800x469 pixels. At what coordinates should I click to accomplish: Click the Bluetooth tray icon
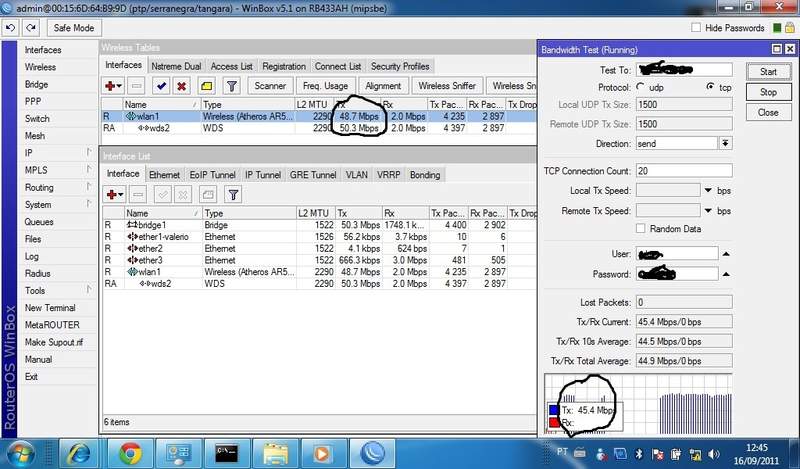(638, 453)
